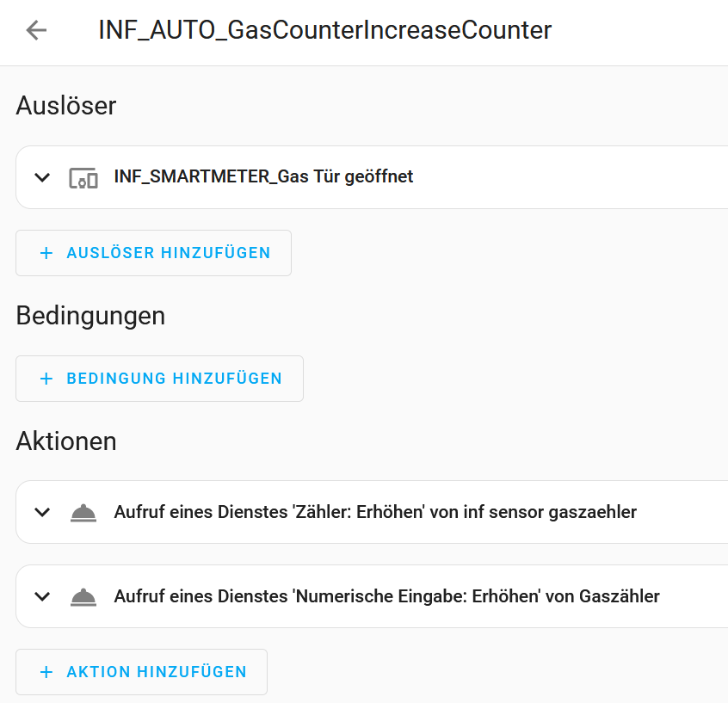Add a condition with 'Bedingung hinzufügen'
This screenshot has height=703, width=728.
[160, 379]
